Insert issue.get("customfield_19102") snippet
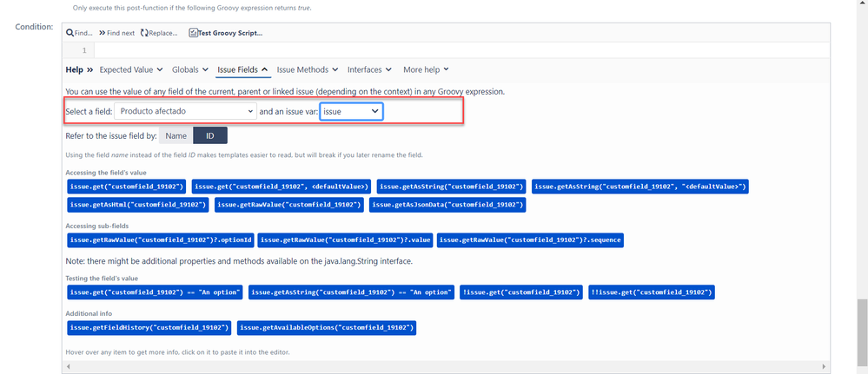This screenshot has width=868, height=374. pos(126,187)
